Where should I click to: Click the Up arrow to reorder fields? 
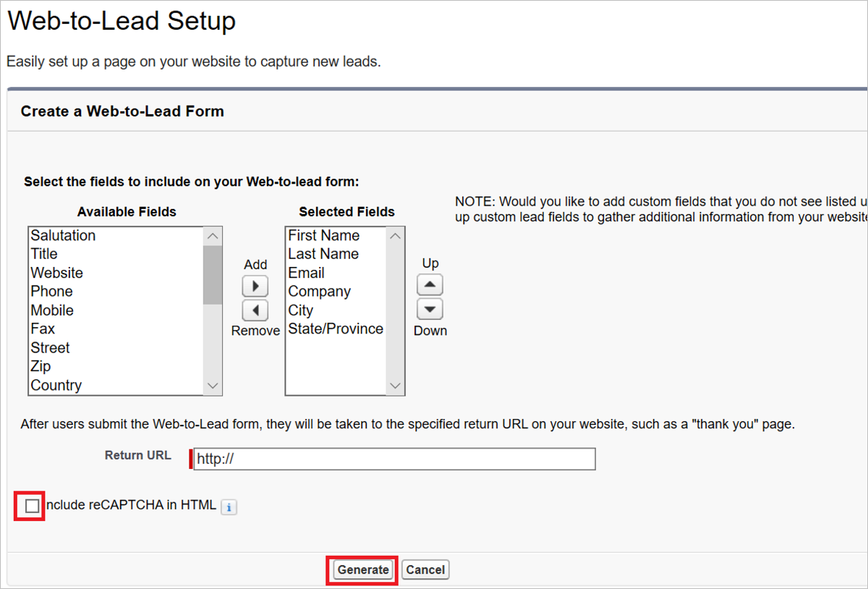coord(430,284)
